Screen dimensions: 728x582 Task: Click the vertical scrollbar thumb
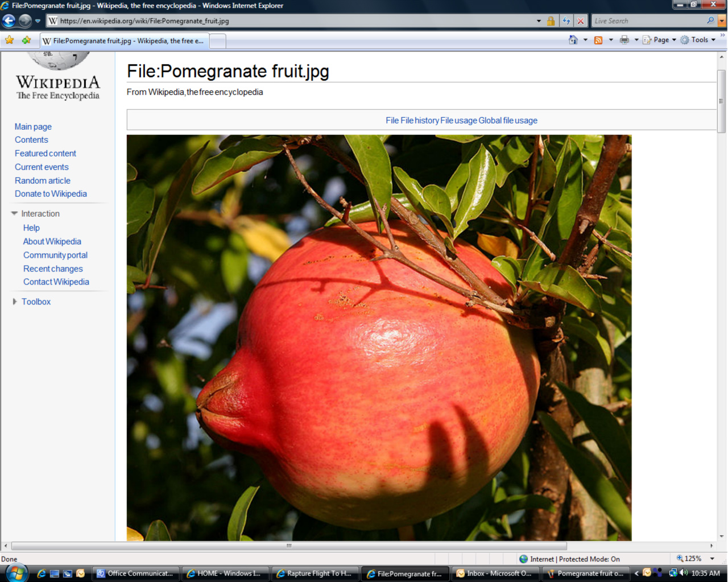tap(721, 101)
